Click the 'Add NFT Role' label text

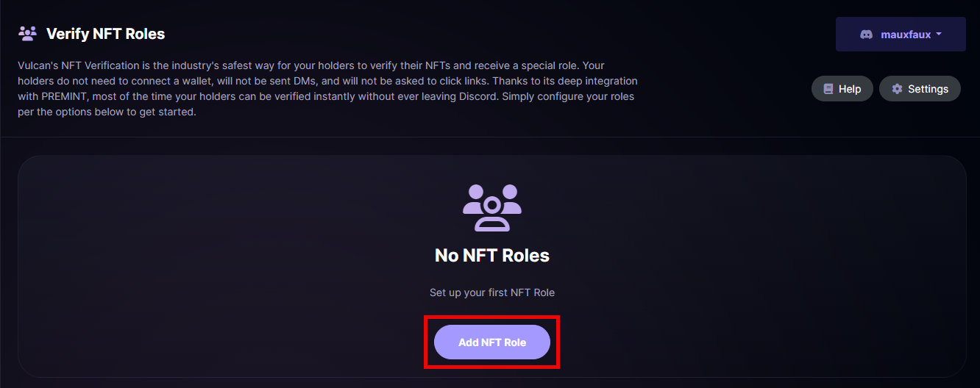tap(492, 342)
